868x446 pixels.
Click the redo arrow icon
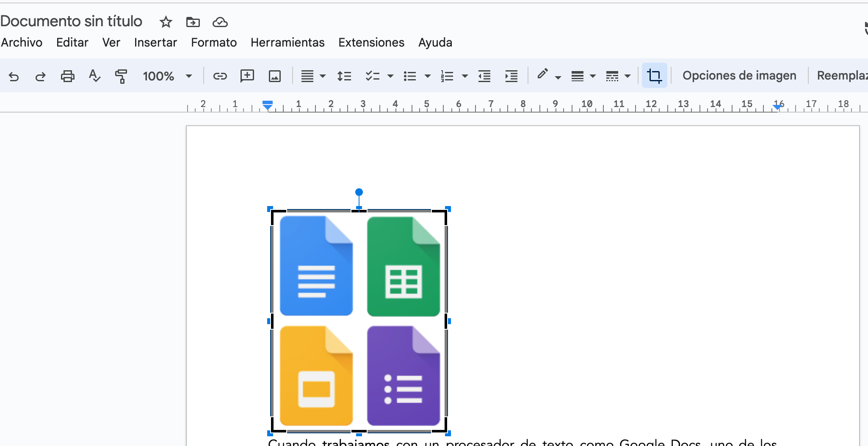[x=40, y=76]
